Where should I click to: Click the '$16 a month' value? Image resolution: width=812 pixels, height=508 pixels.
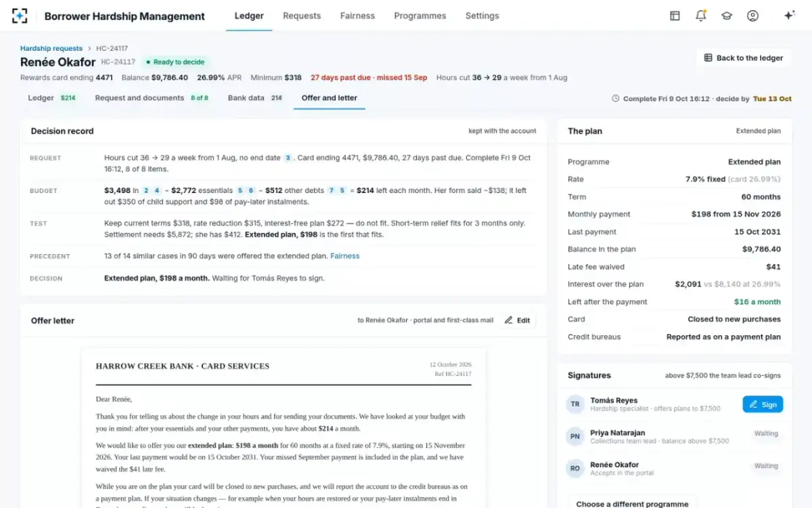click(758, 302)
